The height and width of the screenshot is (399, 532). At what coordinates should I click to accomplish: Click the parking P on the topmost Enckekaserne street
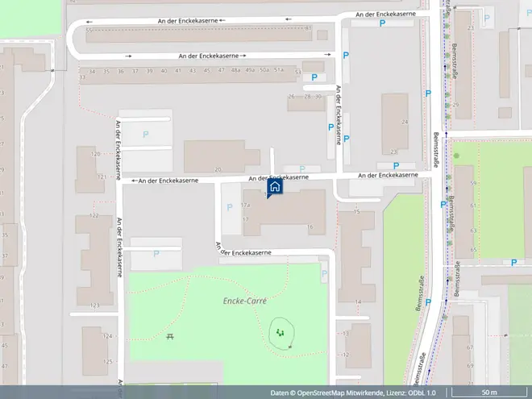(x=382, y=23)
